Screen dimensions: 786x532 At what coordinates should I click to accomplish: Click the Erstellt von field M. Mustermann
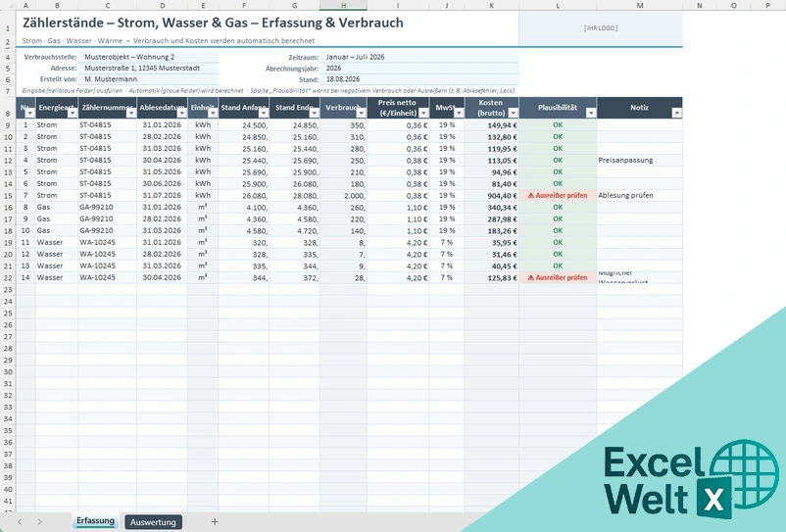148,79
